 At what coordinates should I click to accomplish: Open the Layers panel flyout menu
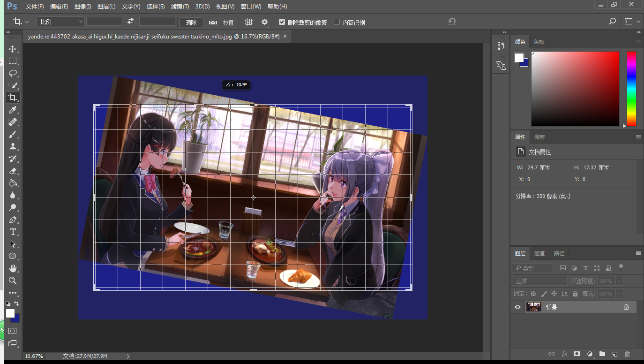pyautogui.click(x=638, y=253)
